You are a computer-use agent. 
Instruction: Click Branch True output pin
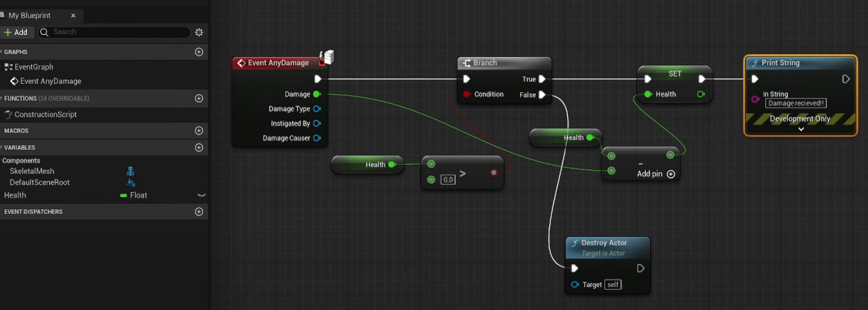coord(542,79)
